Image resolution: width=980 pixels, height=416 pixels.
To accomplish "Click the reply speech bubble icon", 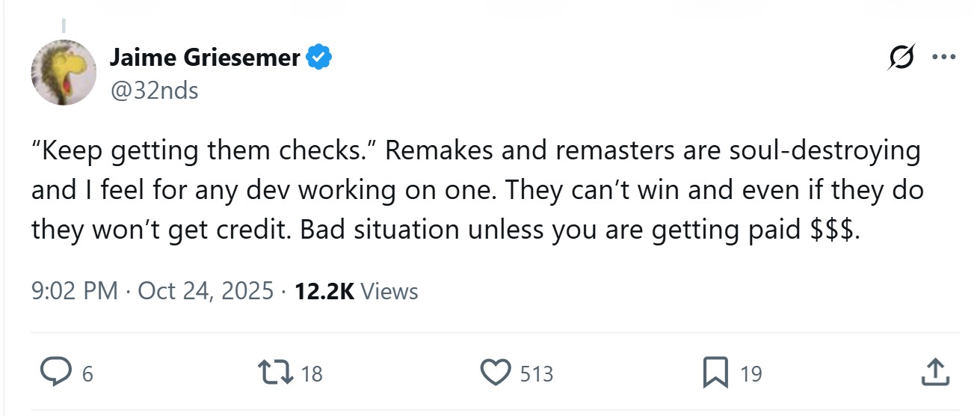I will 53,373.
